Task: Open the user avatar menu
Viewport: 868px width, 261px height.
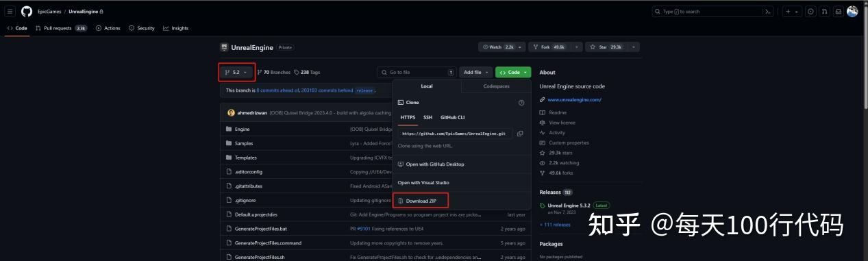Action: click(852, 12)
